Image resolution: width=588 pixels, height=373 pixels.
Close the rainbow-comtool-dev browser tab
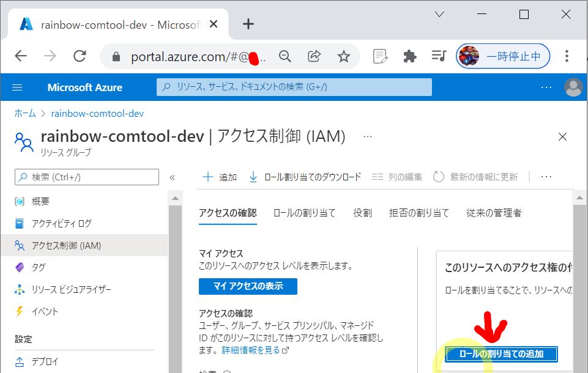coord(214,24)
